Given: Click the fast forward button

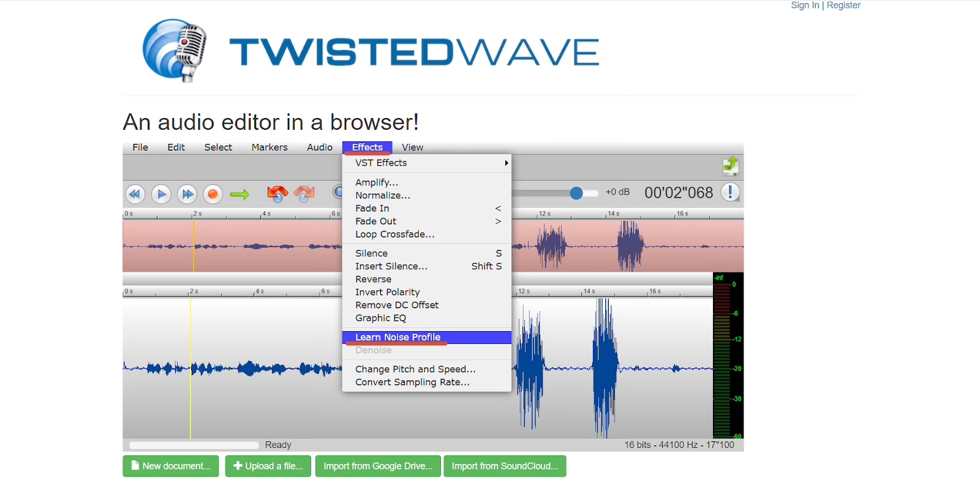Looking at the screenshot, I should [187, 195].
